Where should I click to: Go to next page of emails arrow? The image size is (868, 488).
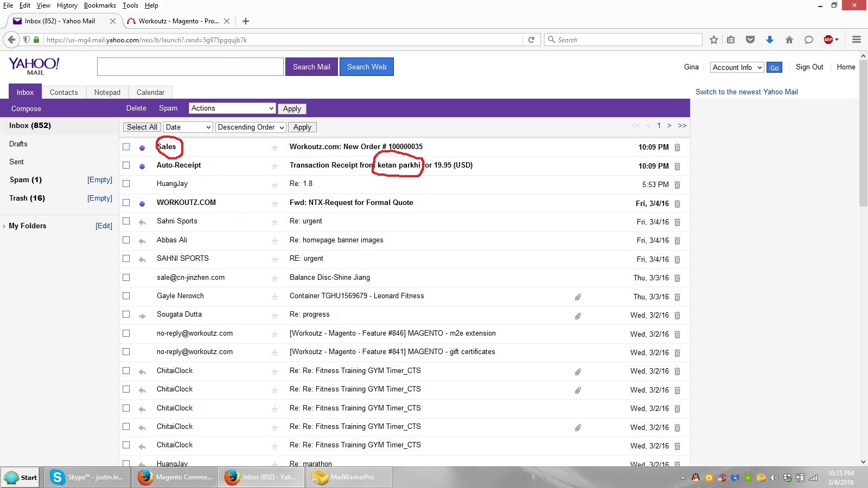click(x=669, y=126)
